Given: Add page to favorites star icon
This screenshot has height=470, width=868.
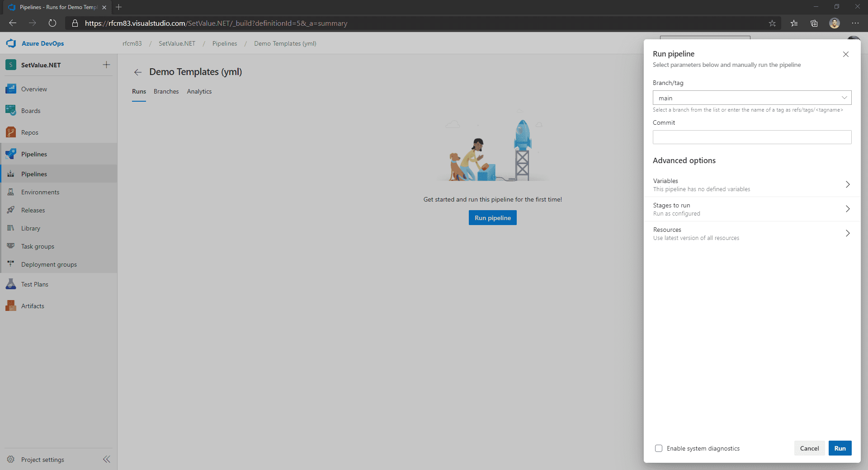Looking at the screenshot, I should click(x=772, y=23).
